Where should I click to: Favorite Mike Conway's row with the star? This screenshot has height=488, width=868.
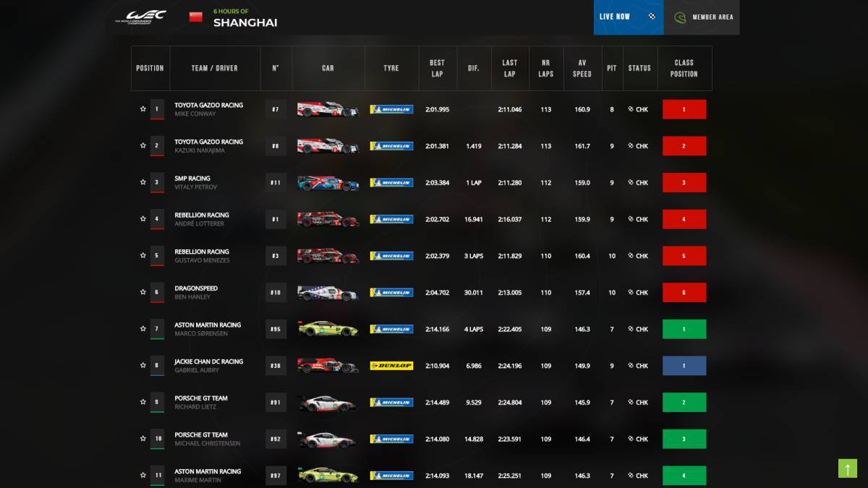click(x=143, y=109)
